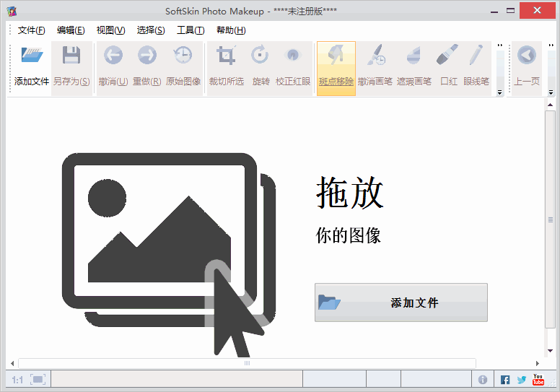Click the 原始图像 clock icon
Screen dimensions: 560x392
(183, 55)
